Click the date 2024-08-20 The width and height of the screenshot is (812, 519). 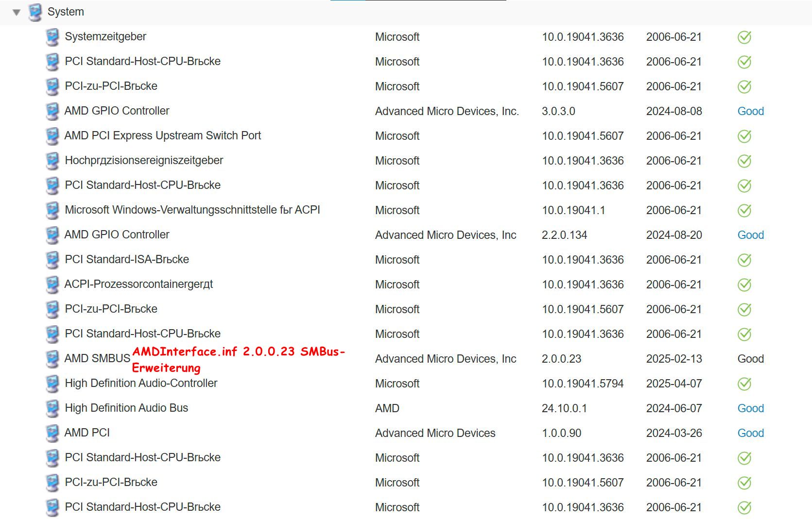[674, 235]
